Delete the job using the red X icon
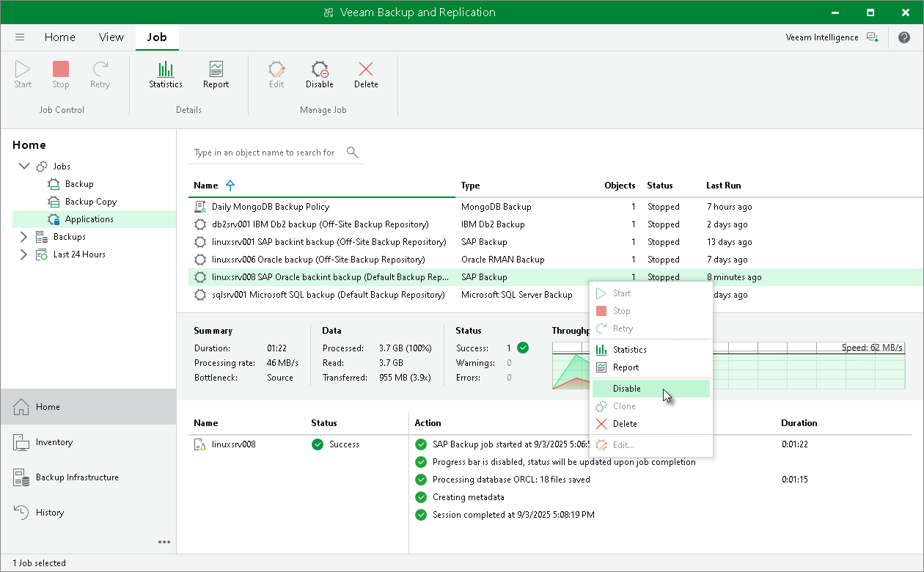The height and width of the screenshot is (572, 924). [x=366, y=73]
